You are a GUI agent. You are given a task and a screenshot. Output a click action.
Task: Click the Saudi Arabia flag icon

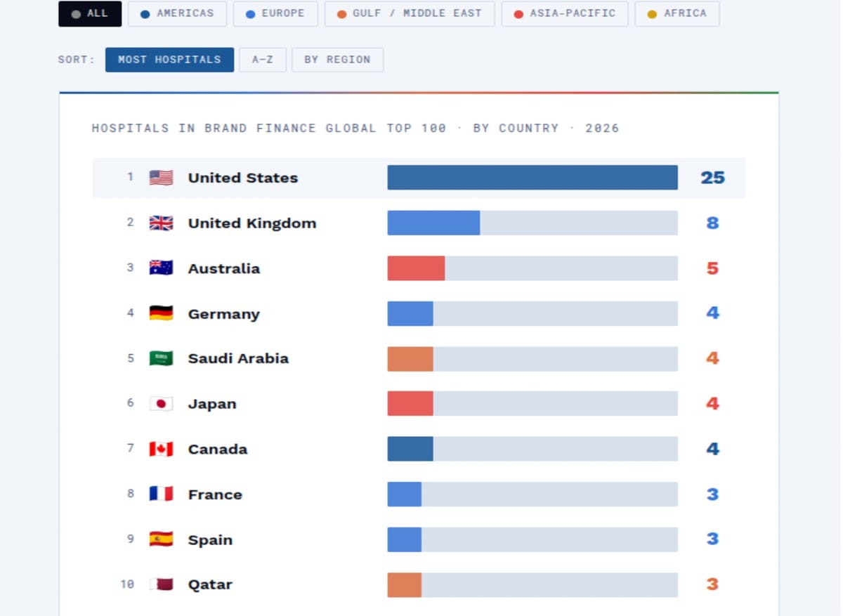pyautogui.click(x=160, y=358)
